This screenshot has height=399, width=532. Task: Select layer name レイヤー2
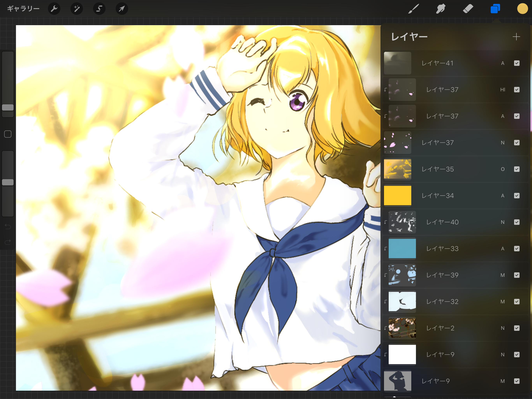click(440, 328)
